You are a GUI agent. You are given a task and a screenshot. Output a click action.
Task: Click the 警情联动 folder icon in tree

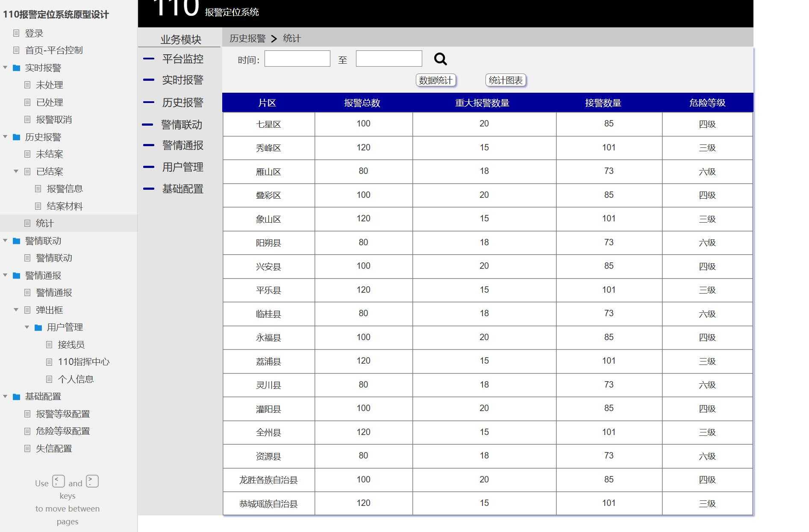coord(17,241)
